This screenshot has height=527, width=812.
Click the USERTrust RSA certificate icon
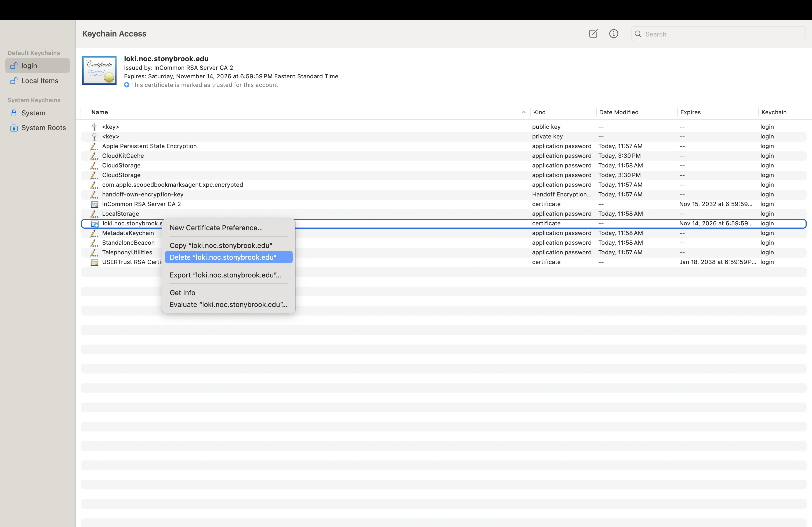click(x=95, y=262)
